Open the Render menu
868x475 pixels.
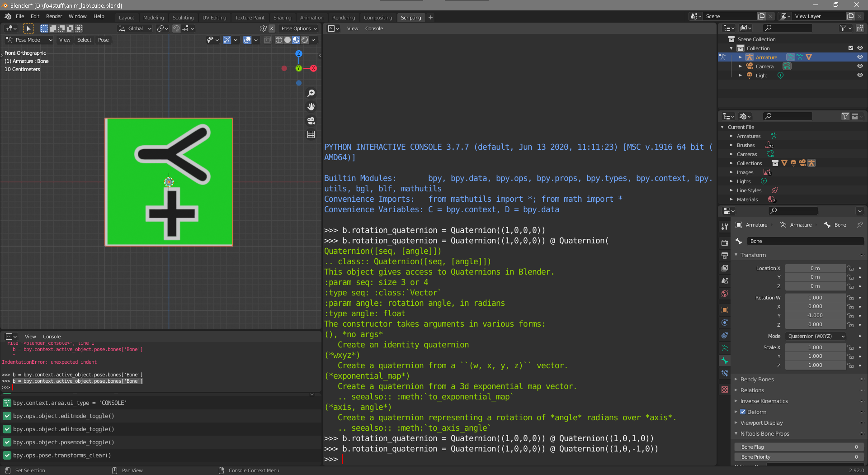[x=54, y=16]
